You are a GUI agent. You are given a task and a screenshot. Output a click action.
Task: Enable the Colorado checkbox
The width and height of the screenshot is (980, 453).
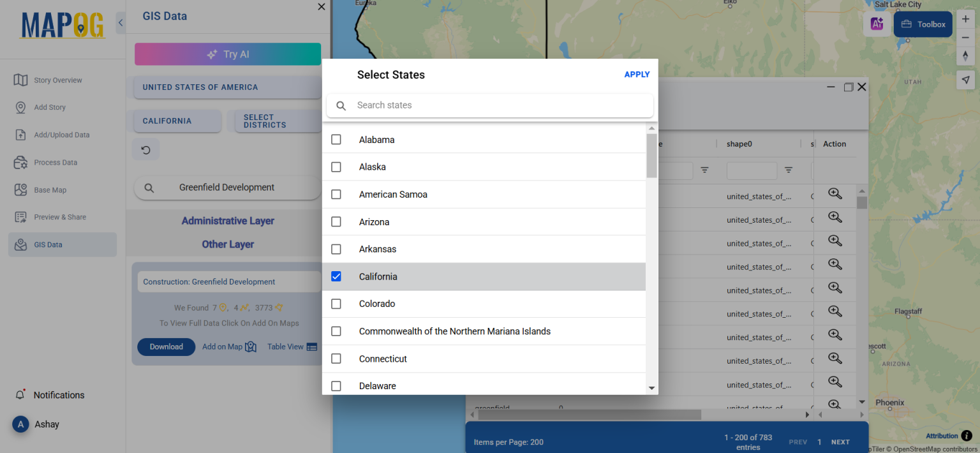coord(336,304)
